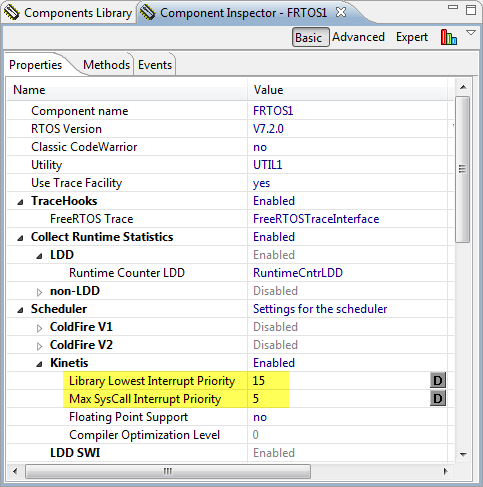Click the Component Inspector tab chip icon
Screen dimensions: 483x487
pos(147,13)
